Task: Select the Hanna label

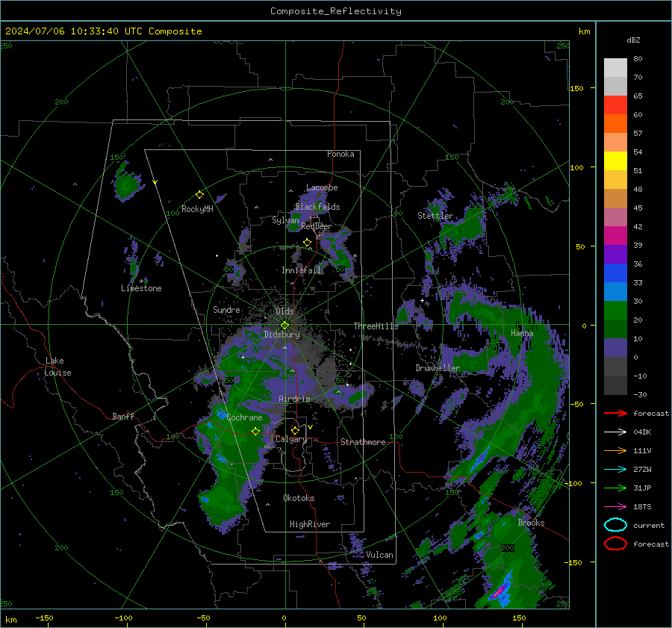Action: click(522, 333)
